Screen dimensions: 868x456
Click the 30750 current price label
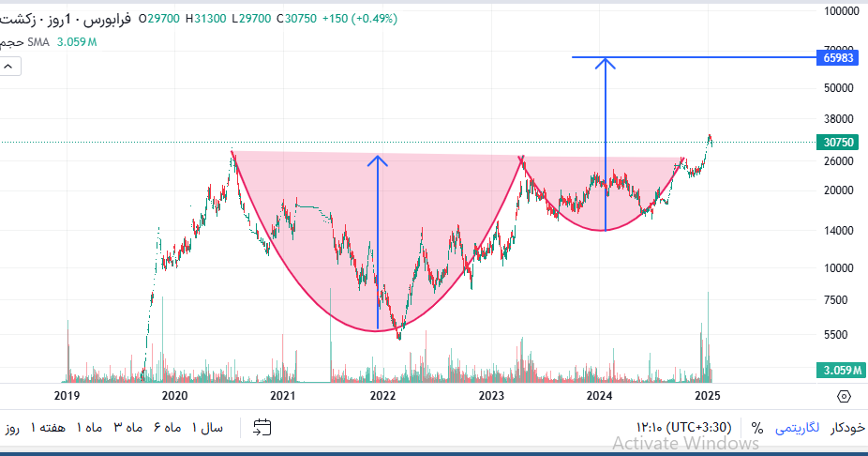click(x=838, y=143)
